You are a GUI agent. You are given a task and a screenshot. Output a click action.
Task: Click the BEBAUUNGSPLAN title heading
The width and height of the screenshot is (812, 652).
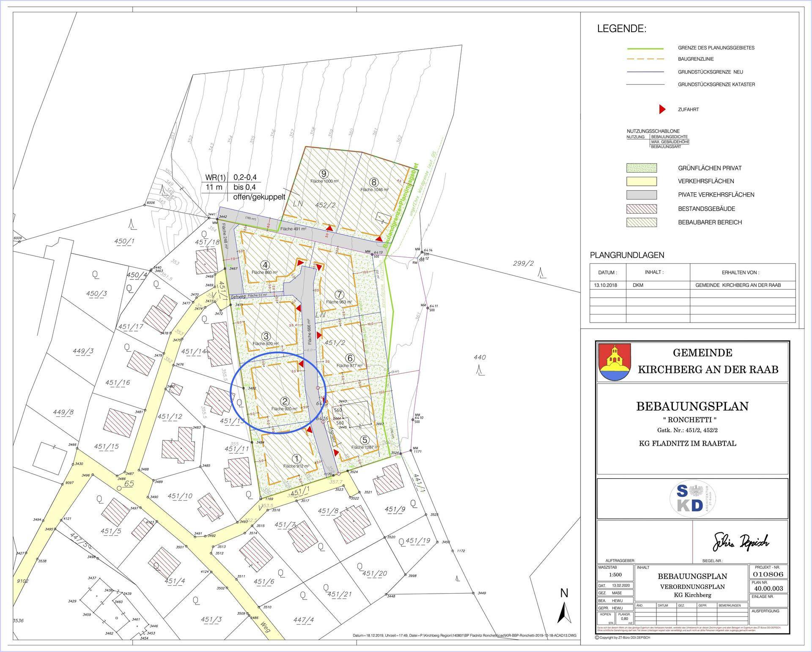[692, 406]
